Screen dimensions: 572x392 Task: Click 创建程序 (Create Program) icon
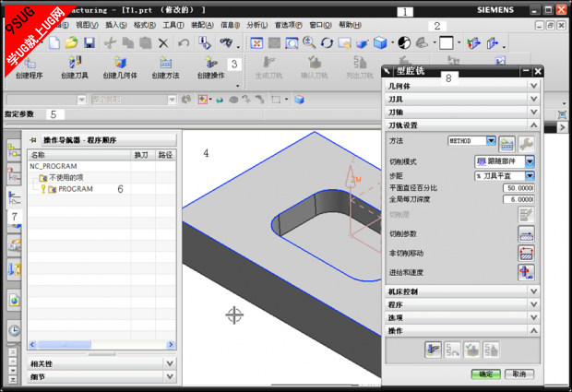tap(30, 68)
